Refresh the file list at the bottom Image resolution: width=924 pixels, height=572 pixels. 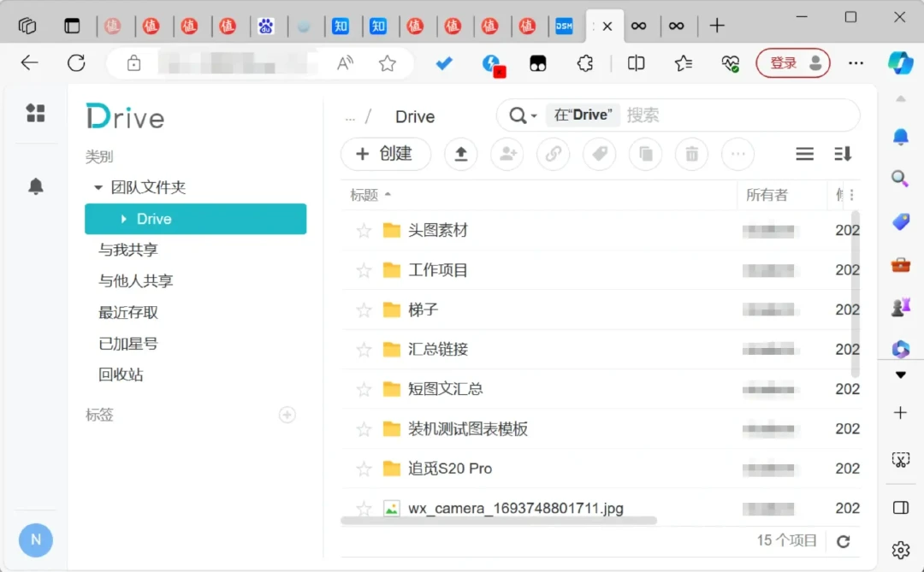(x=844, y=540)
